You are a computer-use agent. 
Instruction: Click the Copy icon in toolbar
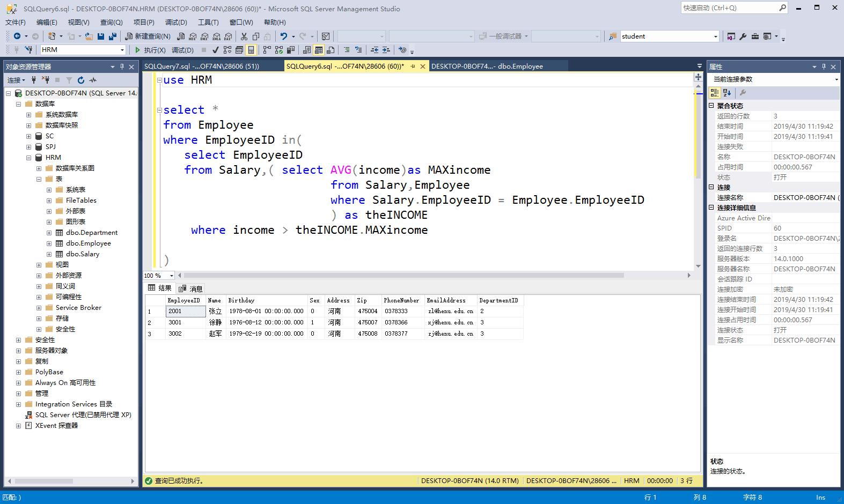point(256,36)
